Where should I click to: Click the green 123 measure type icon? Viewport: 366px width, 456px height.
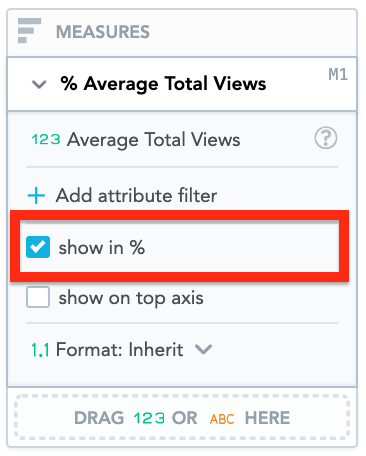[46, 139]
